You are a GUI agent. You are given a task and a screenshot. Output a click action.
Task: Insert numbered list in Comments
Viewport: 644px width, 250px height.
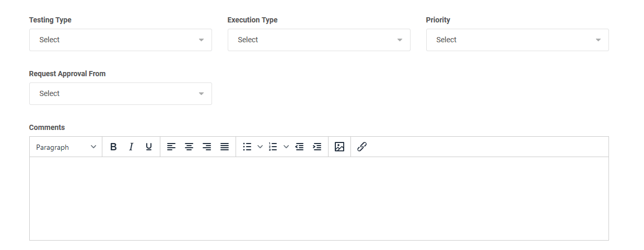273,147
